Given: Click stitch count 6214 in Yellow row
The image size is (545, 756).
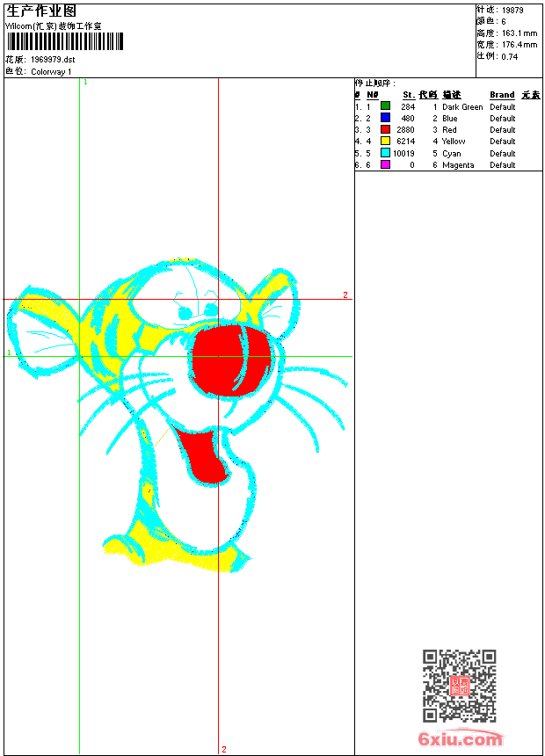Looking at the screenshot, I should (405, 142).
